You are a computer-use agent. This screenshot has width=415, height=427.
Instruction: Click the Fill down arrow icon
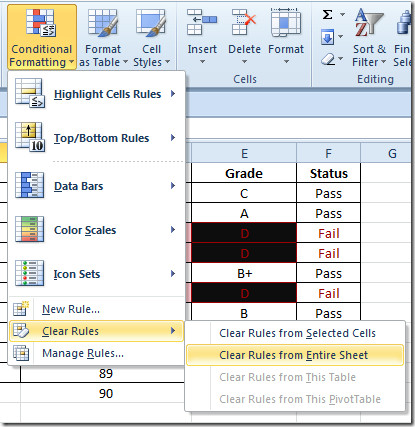pos(328,37)
